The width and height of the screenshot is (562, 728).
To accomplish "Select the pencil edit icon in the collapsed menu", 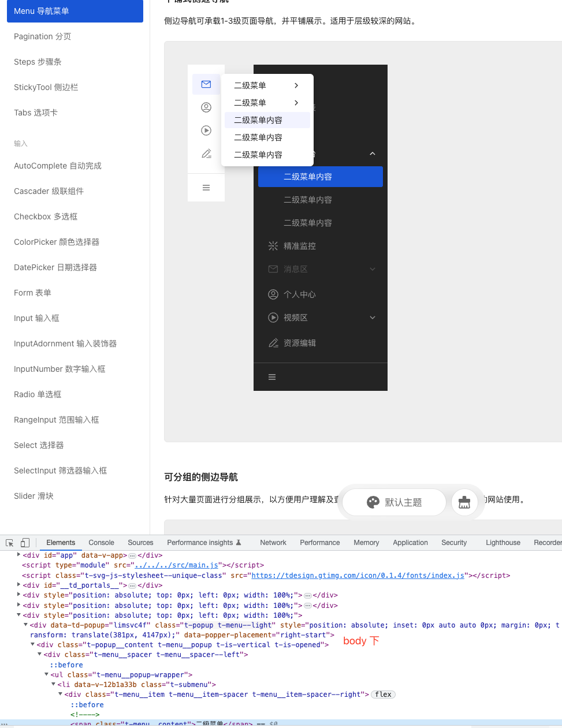I will [x=206, y=153].
